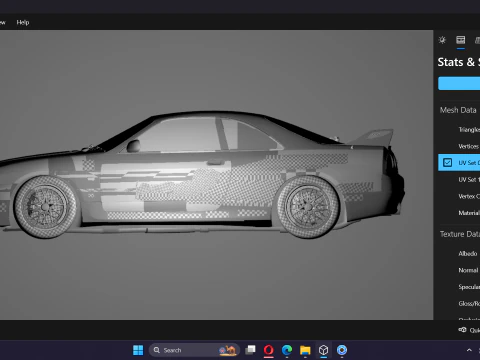
Task: Select the Gloss/Roughness texture option
Action: tap(469, 304)
